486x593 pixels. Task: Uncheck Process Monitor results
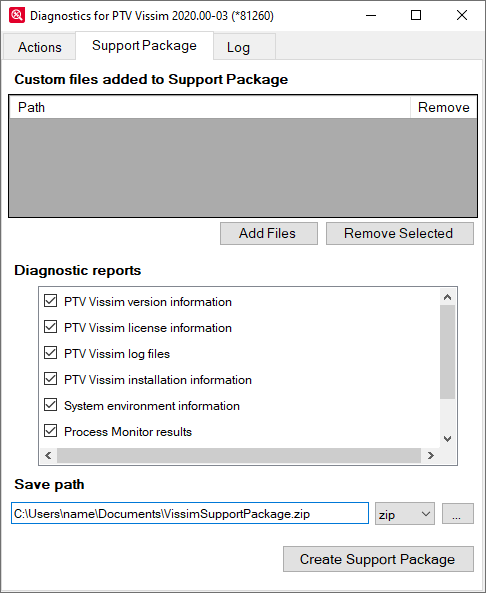(51, 431)
